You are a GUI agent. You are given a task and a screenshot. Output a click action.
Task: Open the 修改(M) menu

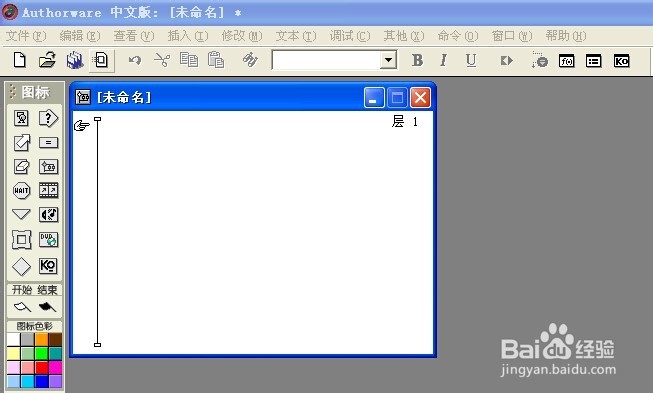pos(242,36)
